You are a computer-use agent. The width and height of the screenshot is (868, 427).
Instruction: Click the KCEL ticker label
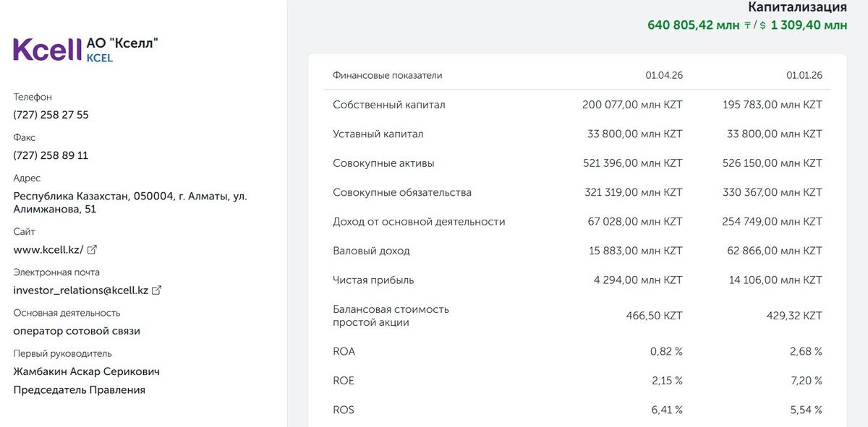click(x=100, y=58)
